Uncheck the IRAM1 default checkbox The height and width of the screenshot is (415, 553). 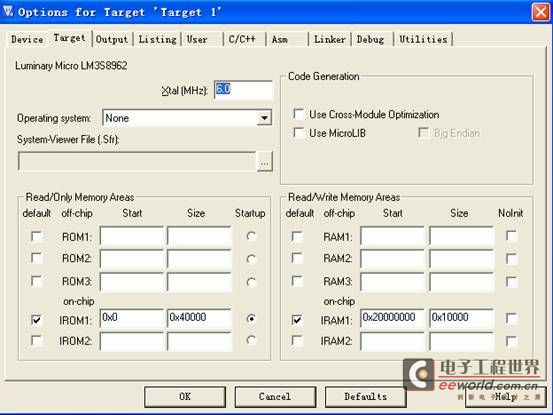point(297,320)
